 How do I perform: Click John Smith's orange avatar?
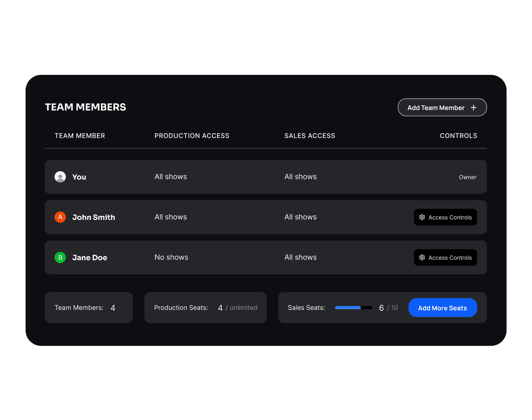[60, 217]
